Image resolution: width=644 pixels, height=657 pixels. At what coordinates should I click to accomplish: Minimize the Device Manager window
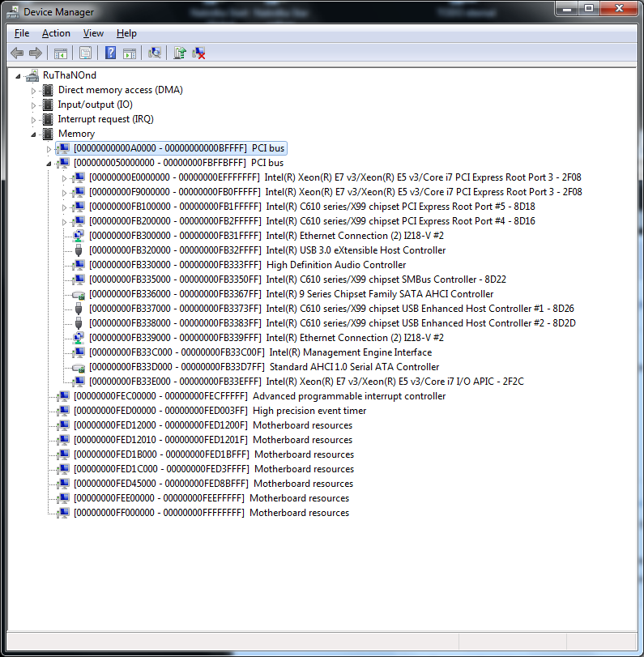(567, 8)
